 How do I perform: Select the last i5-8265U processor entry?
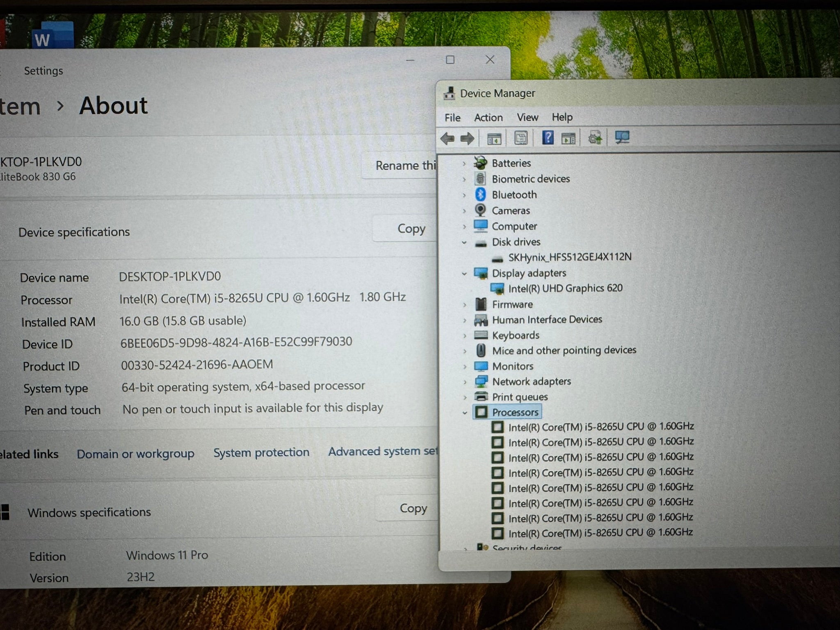[600, 533]
